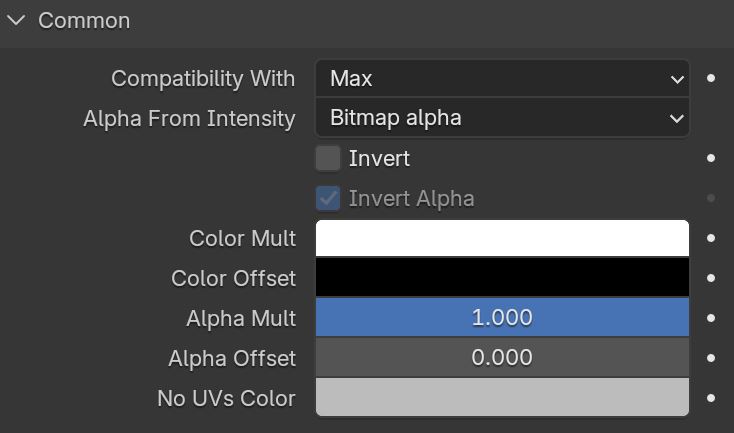Screen dimensions: 734x433
Task: Toggle the Invert Alpha checkbox
Action: [x=328, y=198]
